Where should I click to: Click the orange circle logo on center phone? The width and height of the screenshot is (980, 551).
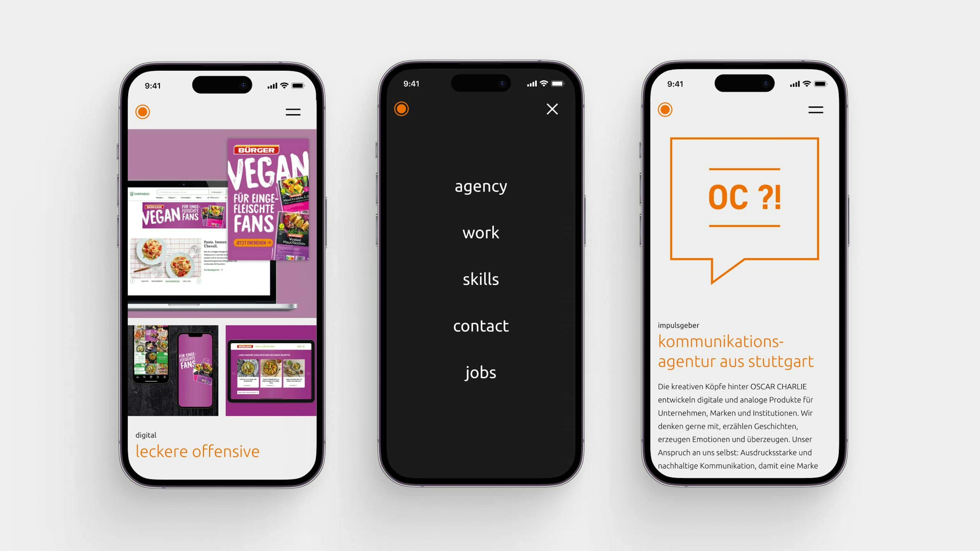(402, 109)
